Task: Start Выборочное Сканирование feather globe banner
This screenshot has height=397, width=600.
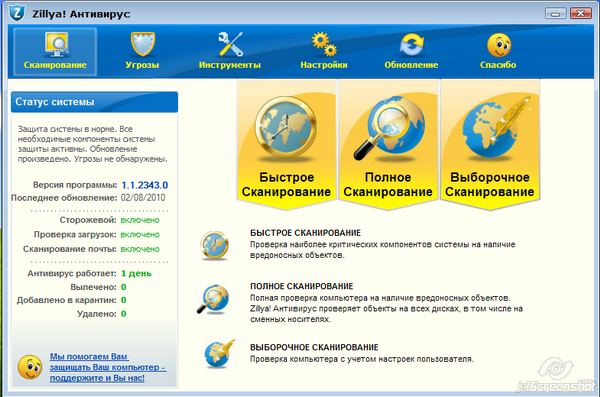Action: tap(490, 145)
